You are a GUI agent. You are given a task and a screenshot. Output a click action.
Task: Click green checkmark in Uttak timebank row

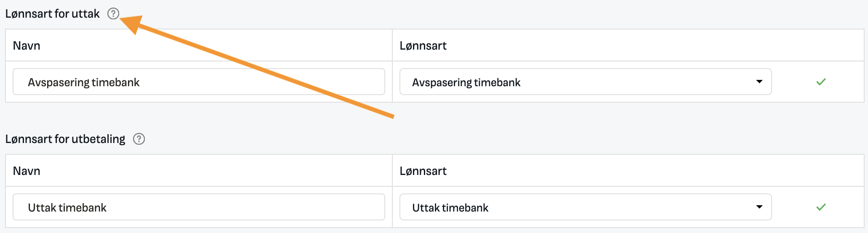tap(821, 207)
